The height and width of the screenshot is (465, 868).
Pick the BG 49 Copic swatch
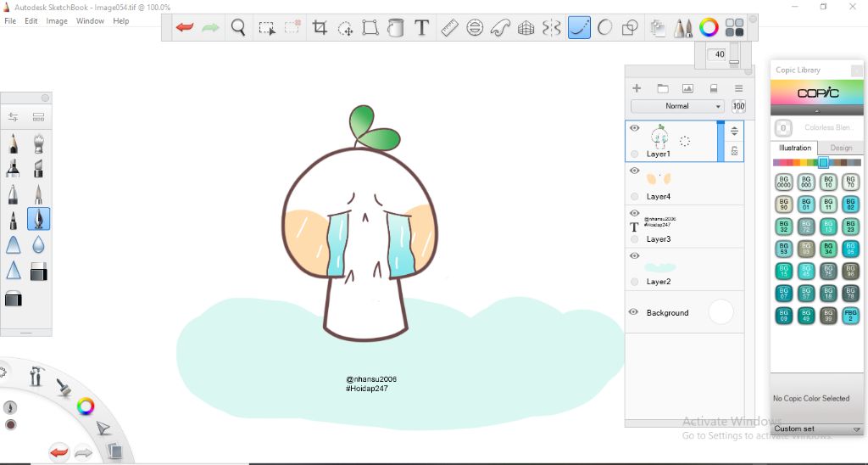(806, 316)
